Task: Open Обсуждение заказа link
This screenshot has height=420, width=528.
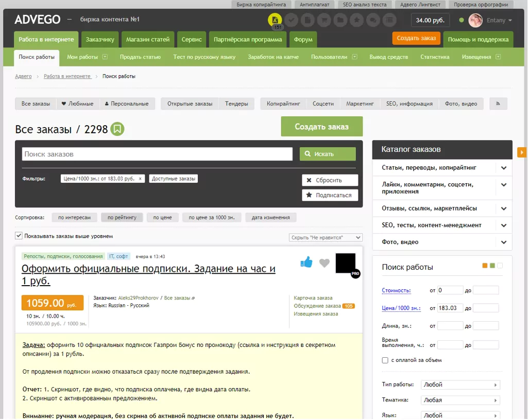Action: point(317,306)
